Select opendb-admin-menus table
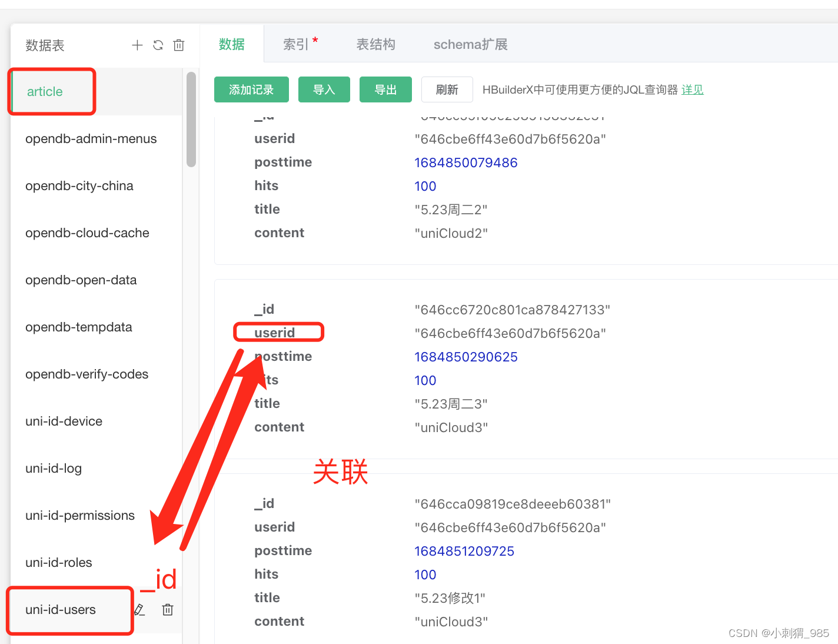838x644 pixels. click(97, 139)
